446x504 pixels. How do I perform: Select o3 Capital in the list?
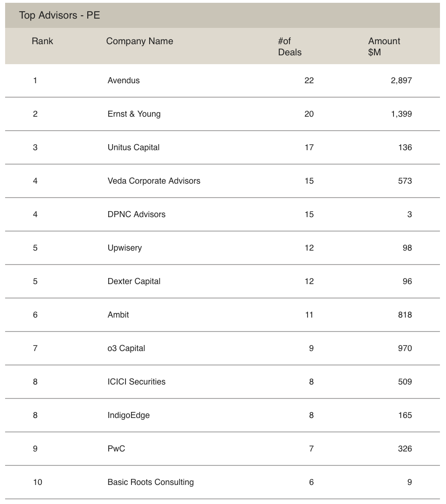126,348
